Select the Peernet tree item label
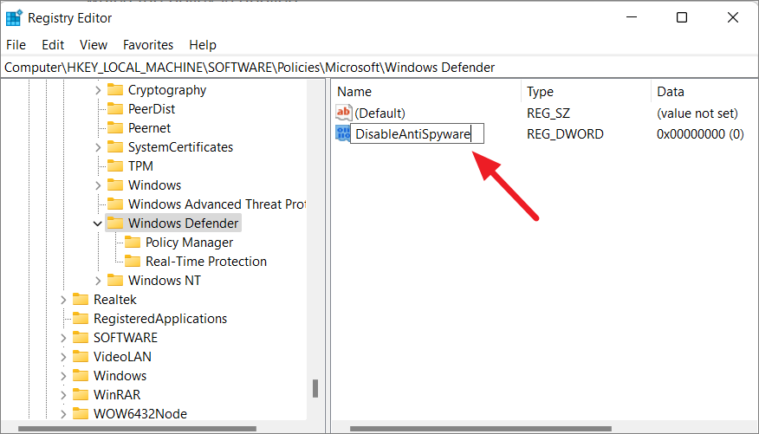Viewport: 759px width, 434px height. point(150,128)
